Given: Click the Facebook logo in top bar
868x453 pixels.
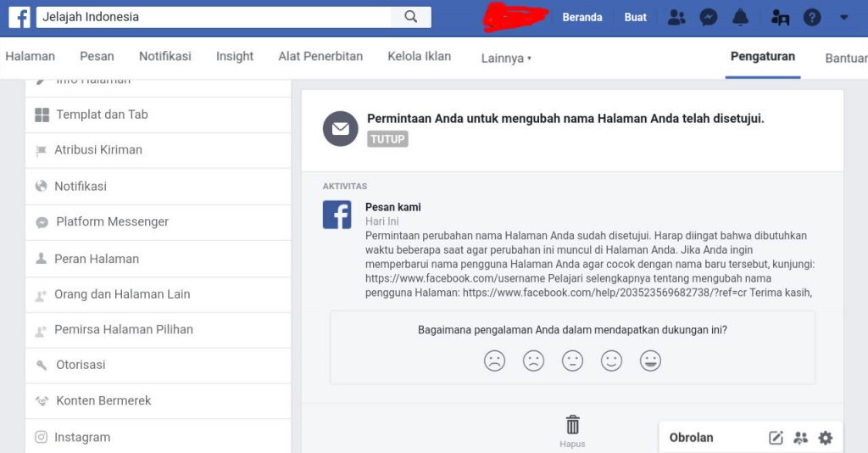Looking at the screenshot, I should pyautogui.click(x=19, y=17).
